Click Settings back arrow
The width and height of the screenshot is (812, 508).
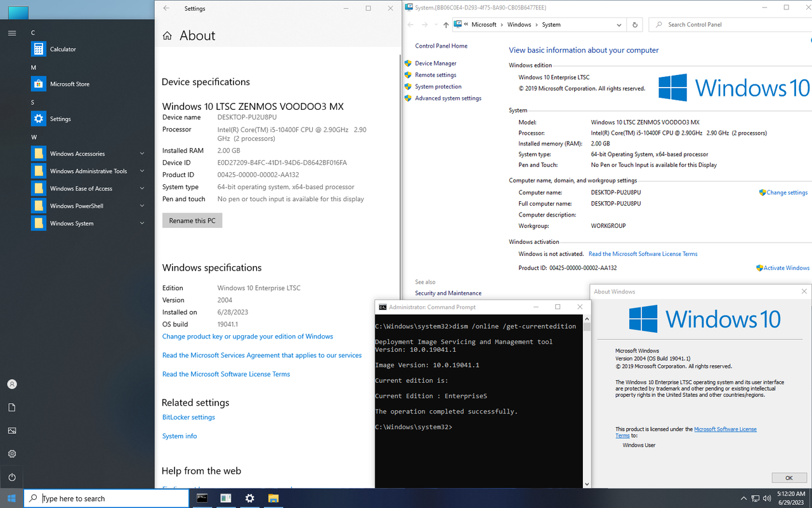click(166, 8)
